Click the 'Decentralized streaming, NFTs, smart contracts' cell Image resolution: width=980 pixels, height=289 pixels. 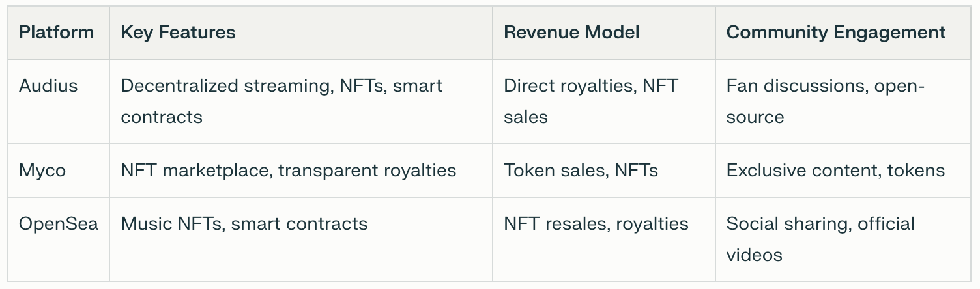click(x=281, y=101)
